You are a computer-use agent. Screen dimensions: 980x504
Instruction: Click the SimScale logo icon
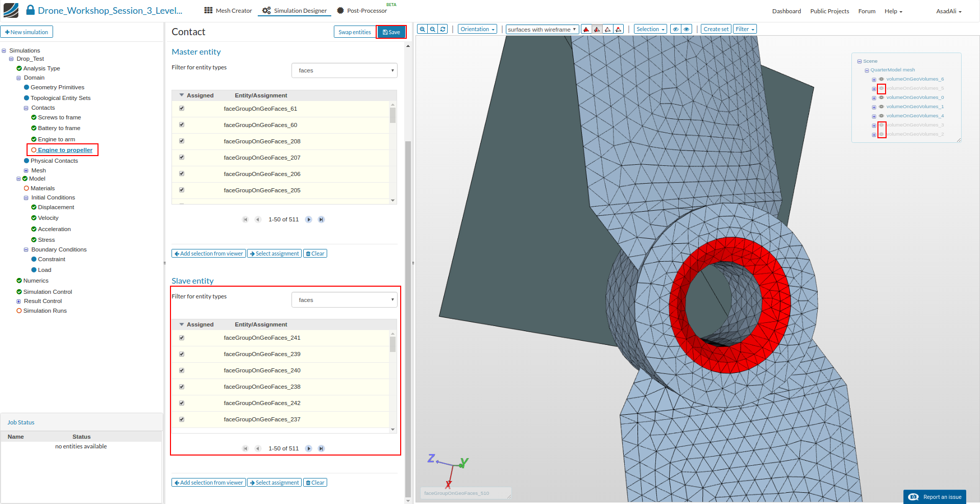[x=11, y=10]
